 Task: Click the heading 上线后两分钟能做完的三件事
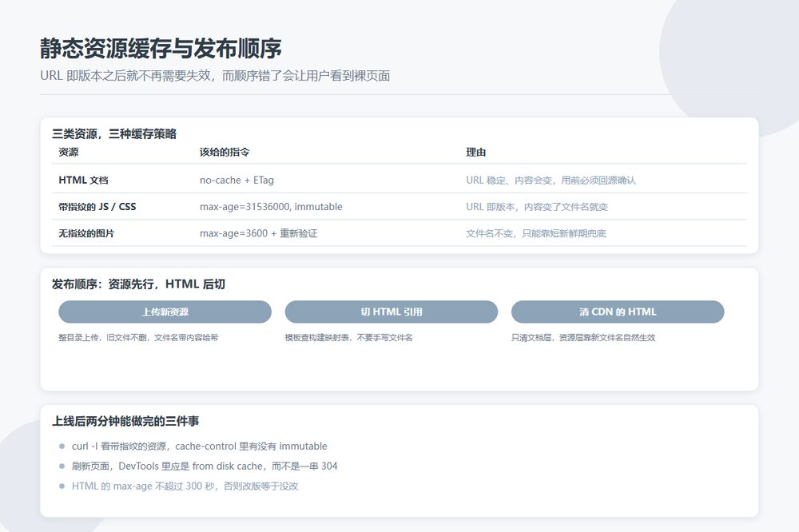tap(125, 421)
